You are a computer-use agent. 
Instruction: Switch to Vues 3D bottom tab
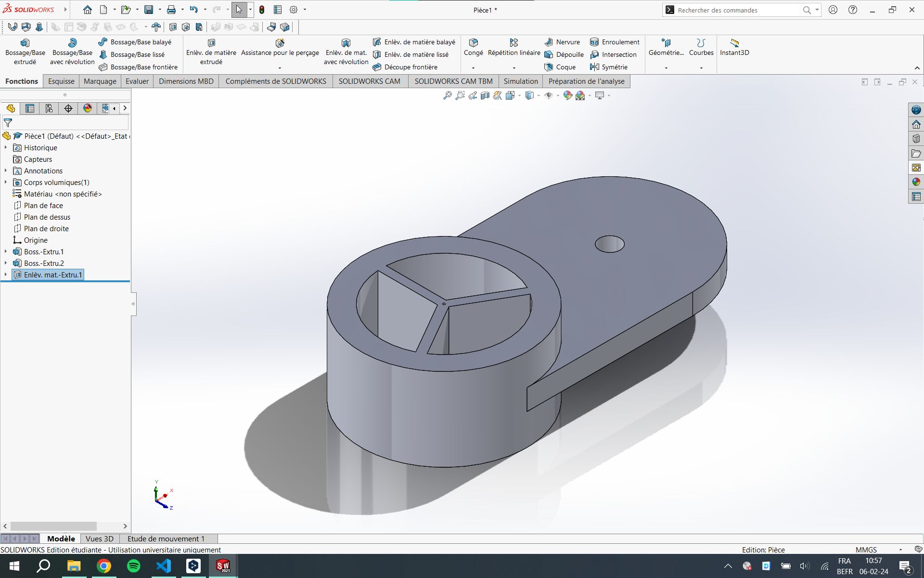100,539
